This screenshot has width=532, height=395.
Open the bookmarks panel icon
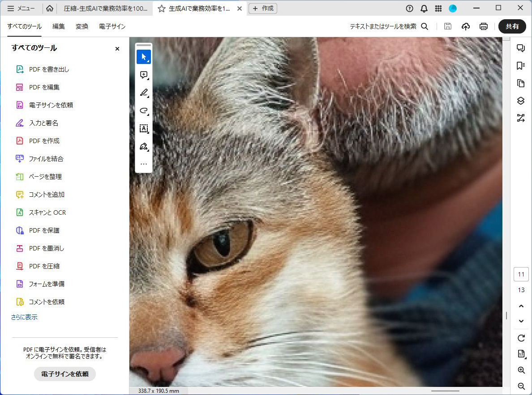tap(520, 65)
